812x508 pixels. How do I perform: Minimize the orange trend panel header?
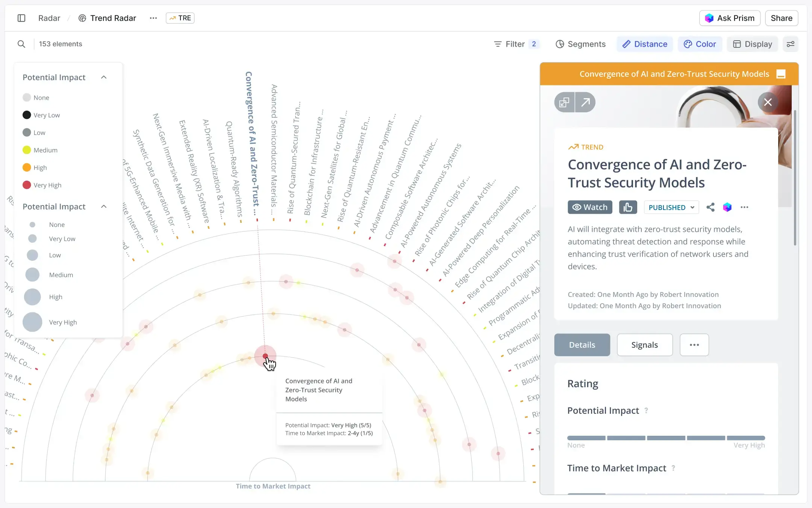(781, 74)
